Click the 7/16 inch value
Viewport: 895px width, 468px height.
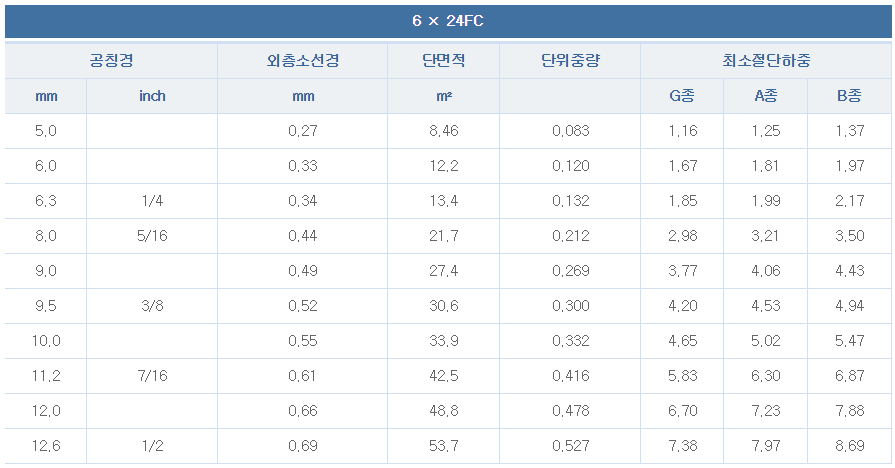pos(152,376)
